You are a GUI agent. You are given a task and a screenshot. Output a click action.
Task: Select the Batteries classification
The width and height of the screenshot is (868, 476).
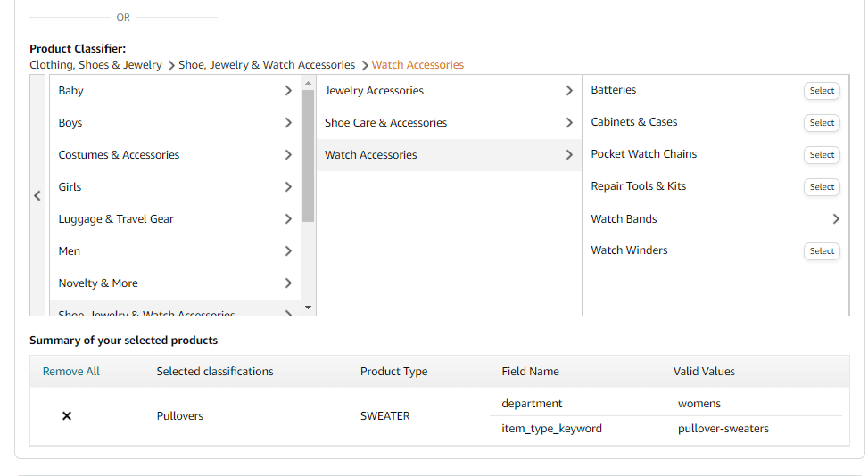point(822,91)
